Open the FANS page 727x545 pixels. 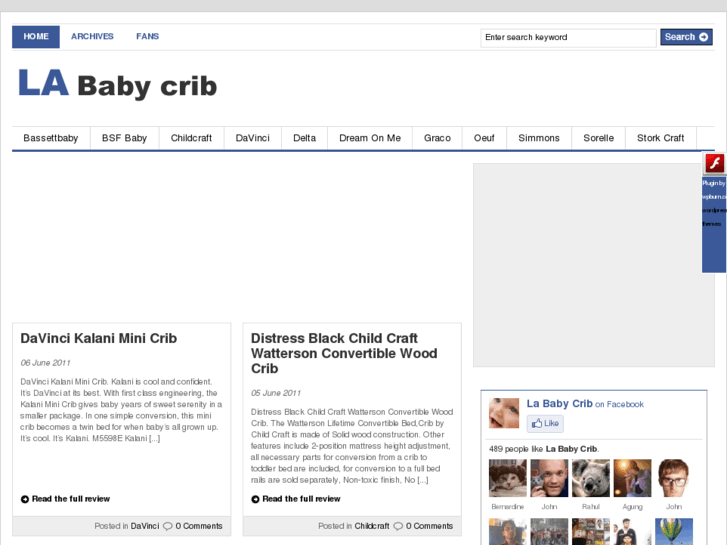click(147, 37)
